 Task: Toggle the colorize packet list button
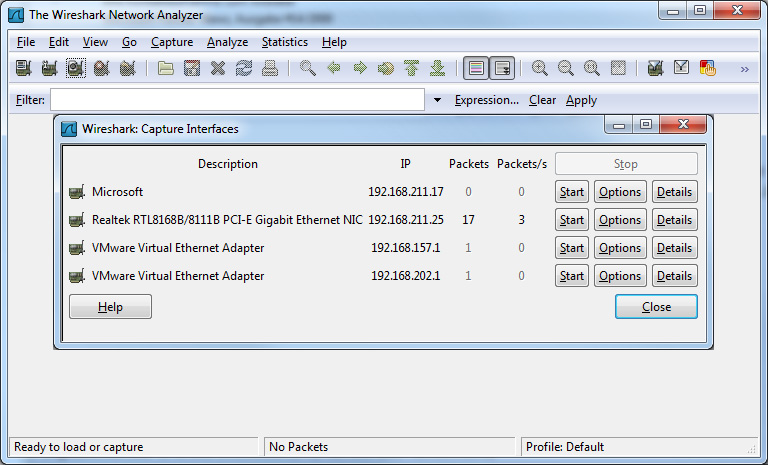tap(476, 68)
